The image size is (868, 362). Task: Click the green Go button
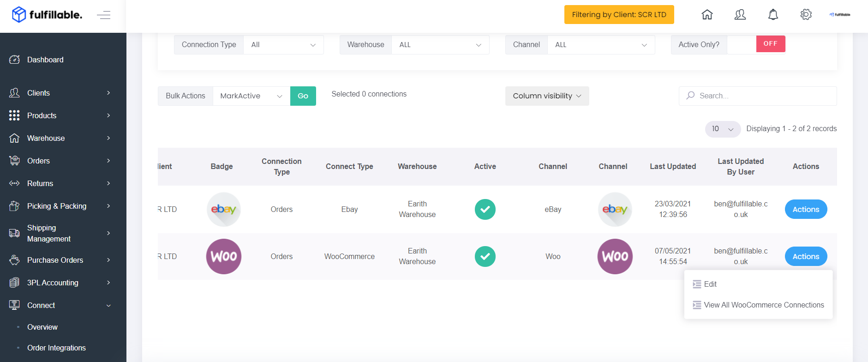(303, 96)
